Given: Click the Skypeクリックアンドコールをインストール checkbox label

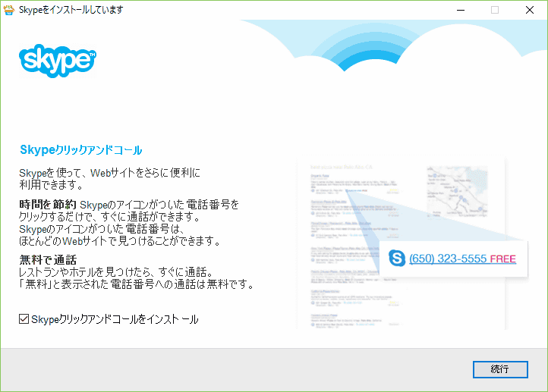Looking at the screenshot, I should (115, 319).
